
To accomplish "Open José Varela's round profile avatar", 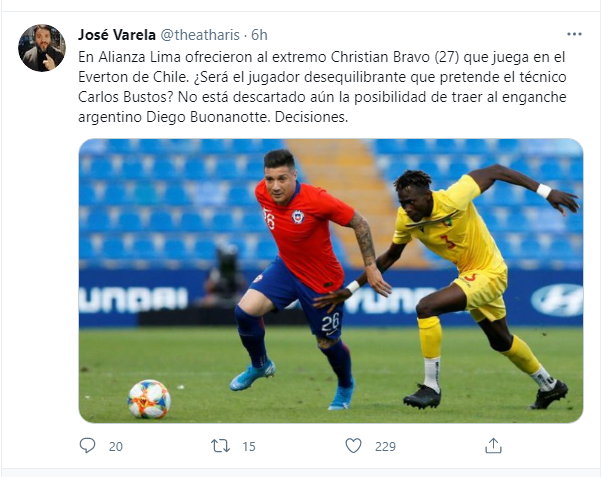I will coord(42,48).
